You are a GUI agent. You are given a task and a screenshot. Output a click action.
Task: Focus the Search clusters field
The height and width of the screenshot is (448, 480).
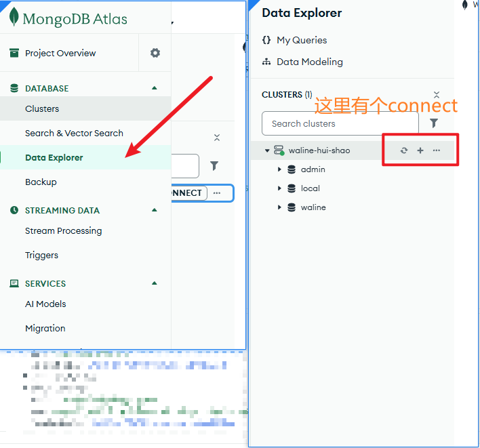click(x=340, y=123)
